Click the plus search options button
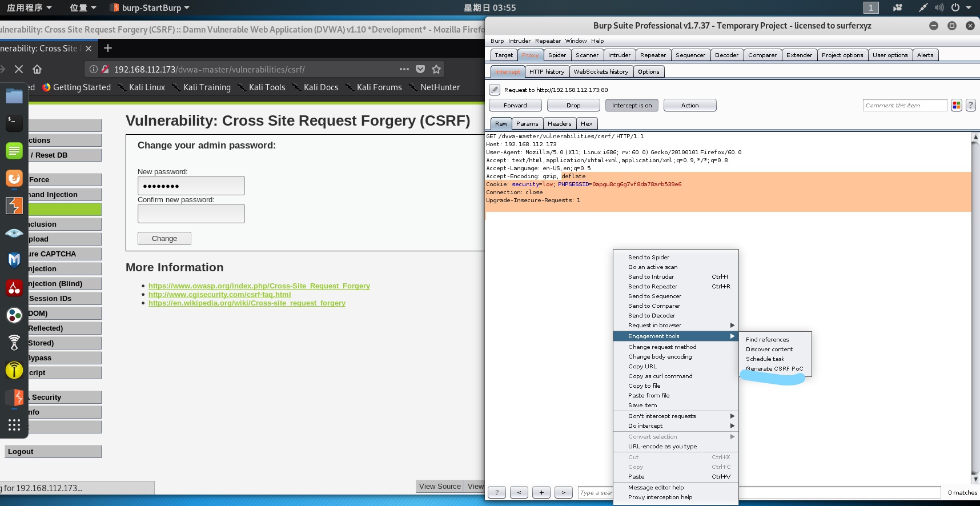Viewport: 980px width, 506px height. 541,492
